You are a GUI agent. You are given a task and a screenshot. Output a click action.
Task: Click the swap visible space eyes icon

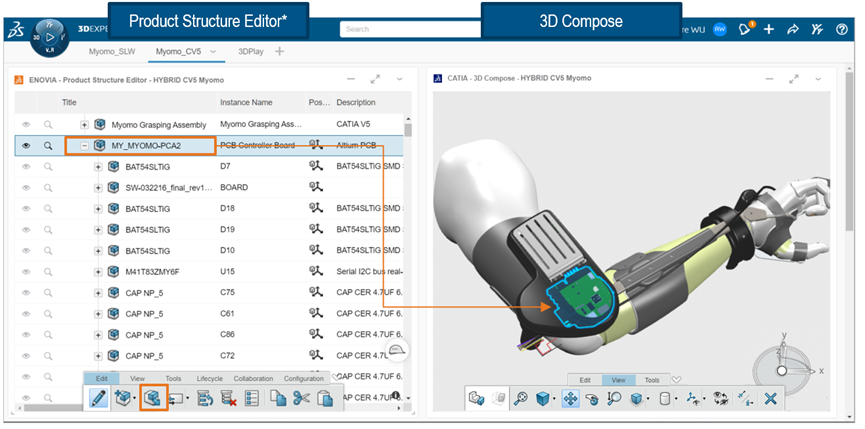[x=720, y=398]
